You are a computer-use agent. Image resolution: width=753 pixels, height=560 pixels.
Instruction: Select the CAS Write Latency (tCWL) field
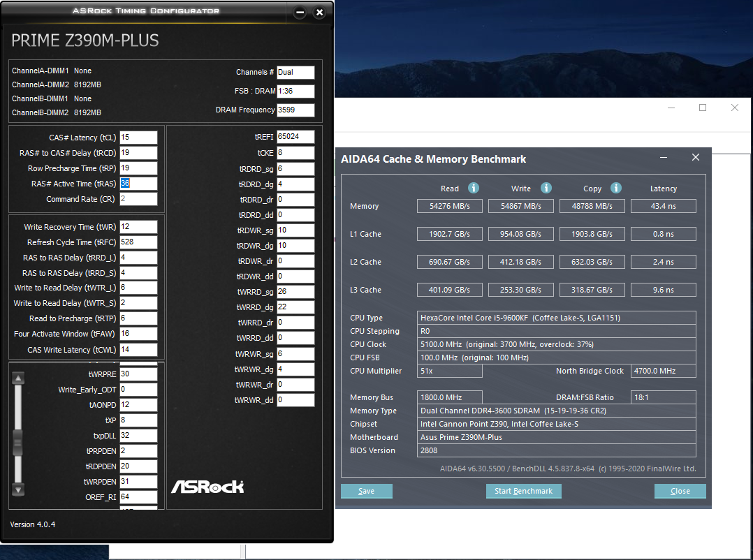[x=138, y=349]
